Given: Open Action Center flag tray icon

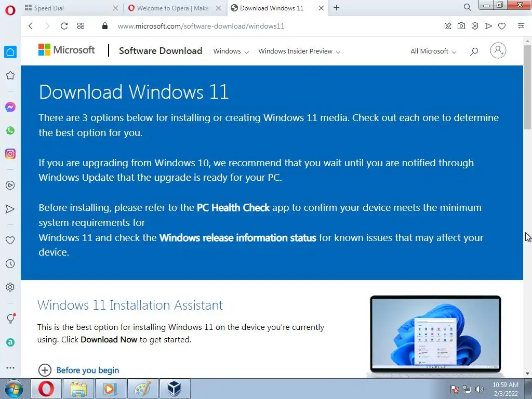Looking at the screenshot, I should [454, 389].
